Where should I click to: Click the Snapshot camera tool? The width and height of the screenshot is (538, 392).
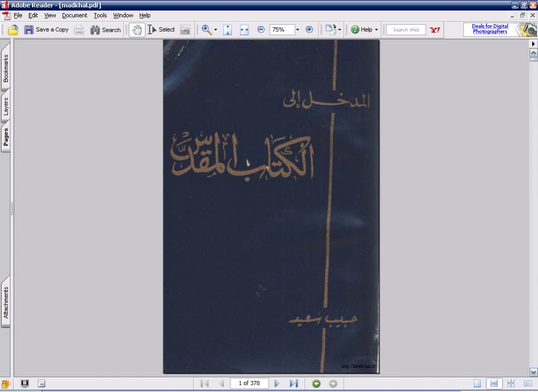point(186,30)
